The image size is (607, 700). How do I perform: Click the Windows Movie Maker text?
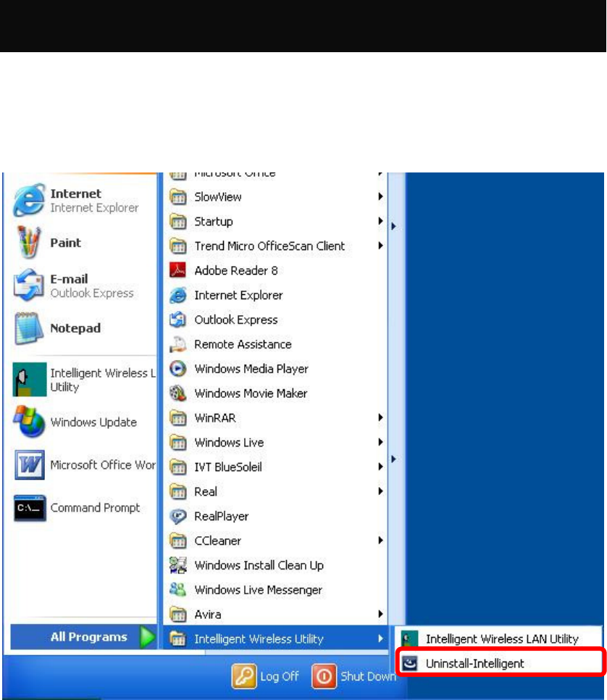251,393
